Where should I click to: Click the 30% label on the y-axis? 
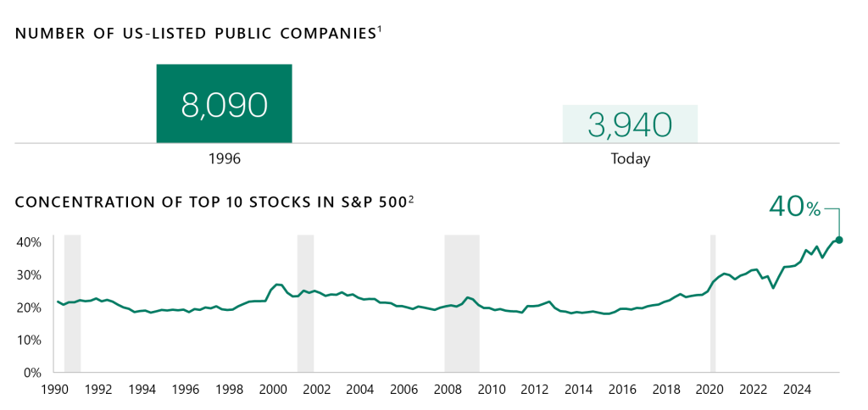[x=29, y=274]
